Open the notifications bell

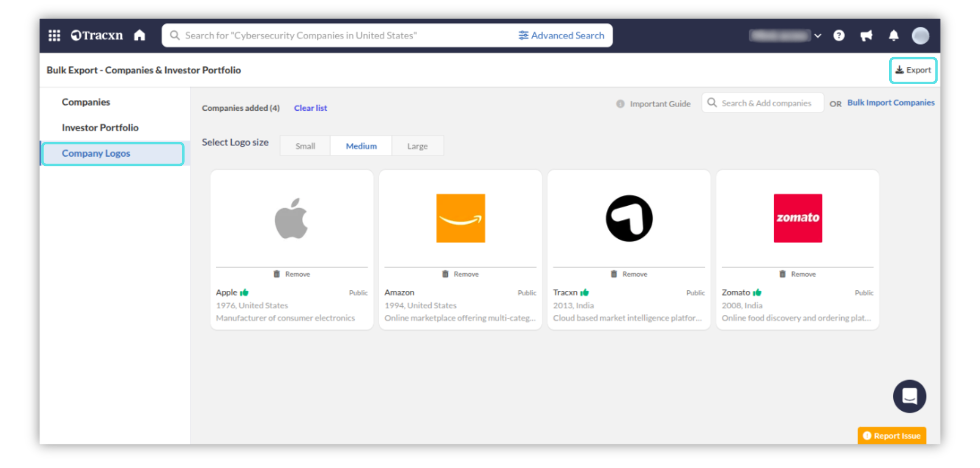point(893,35)
